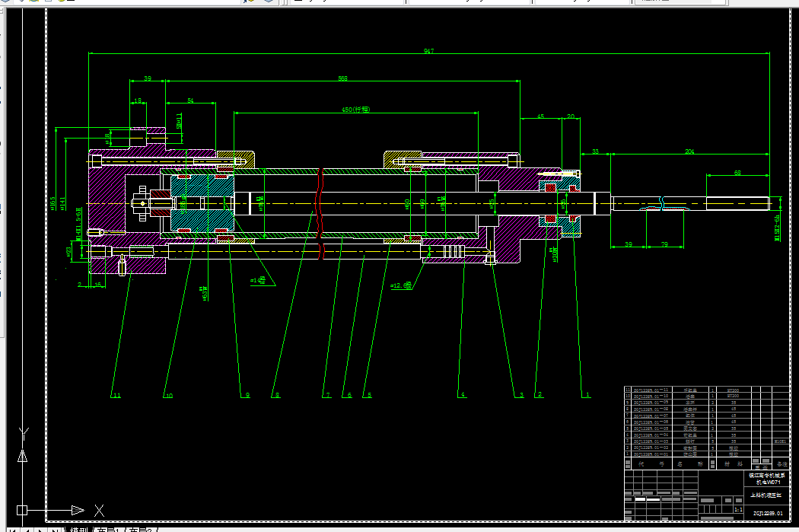
Task: Select parts list code ZGJ12289.01-05
Action: point(651,428)
